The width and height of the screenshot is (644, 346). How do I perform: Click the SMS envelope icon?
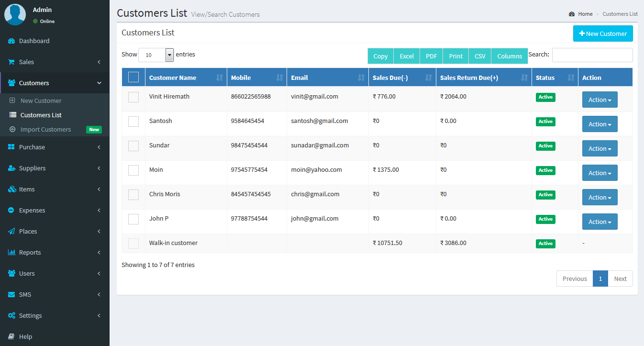coord(11,294)
